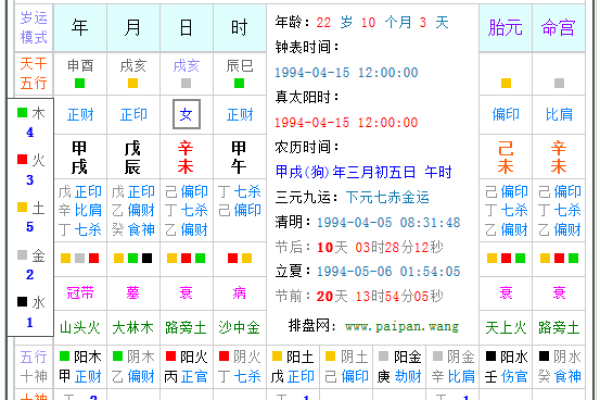
Task: Click the 下元七赤金运 text
Action: 388,197
